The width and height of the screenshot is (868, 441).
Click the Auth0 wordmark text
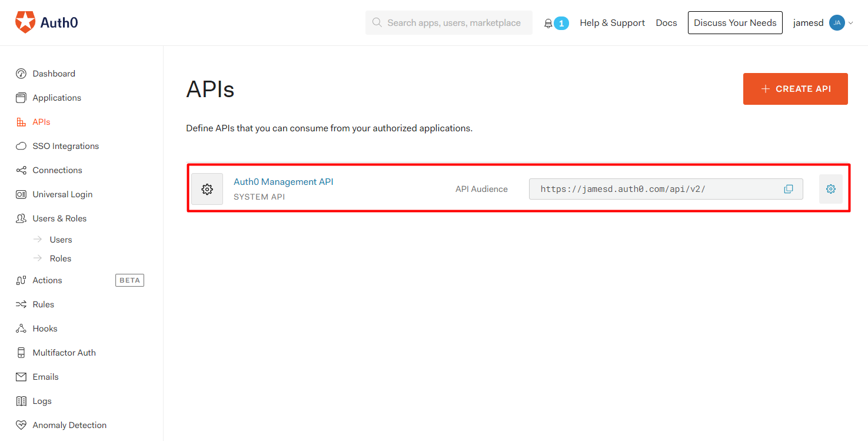click(59, 23)
